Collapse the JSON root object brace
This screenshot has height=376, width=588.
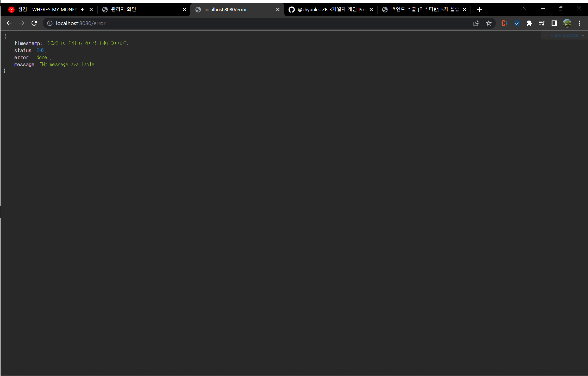5,37
